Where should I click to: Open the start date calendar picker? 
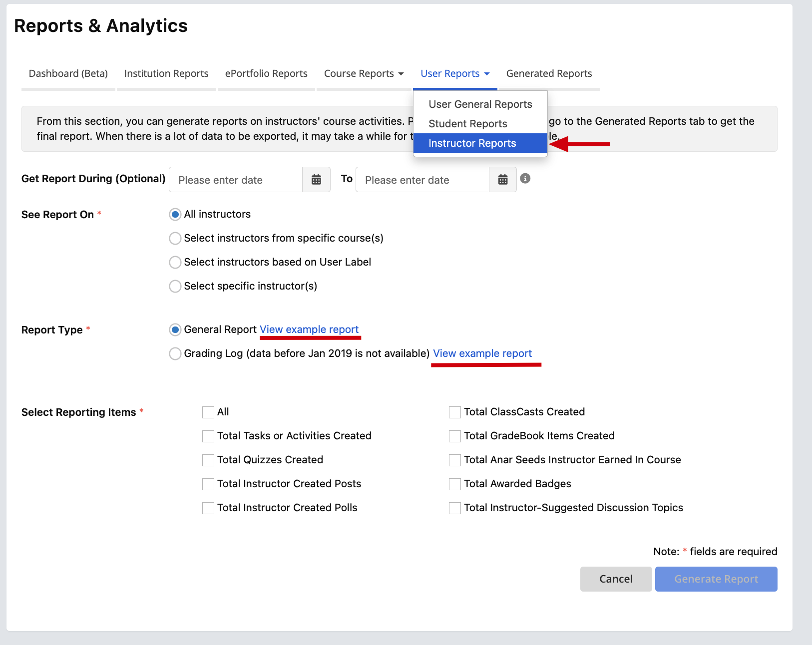[x=316, y=180]
